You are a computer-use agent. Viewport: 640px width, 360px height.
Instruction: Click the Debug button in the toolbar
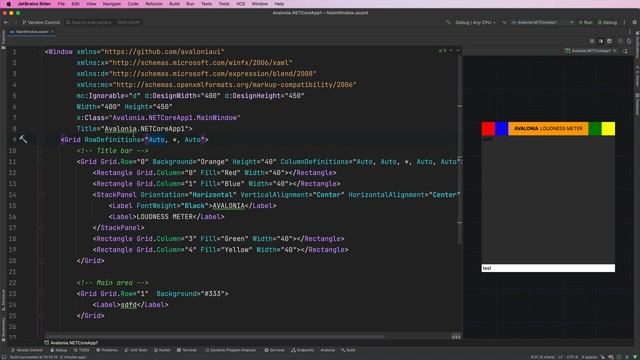click(x=607, y=22)
